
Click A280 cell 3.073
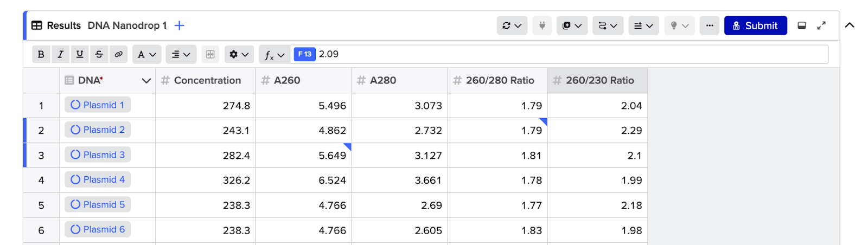400,106
